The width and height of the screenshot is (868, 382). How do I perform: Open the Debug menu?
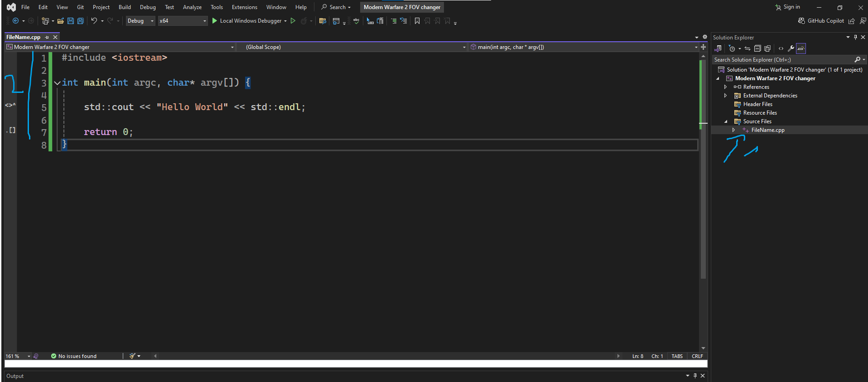[x=148, y=7]
